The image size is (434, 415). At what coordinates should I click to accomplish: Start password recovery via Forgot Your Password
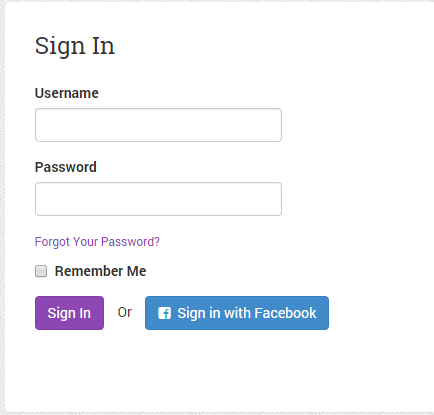[x=97, y=242]
